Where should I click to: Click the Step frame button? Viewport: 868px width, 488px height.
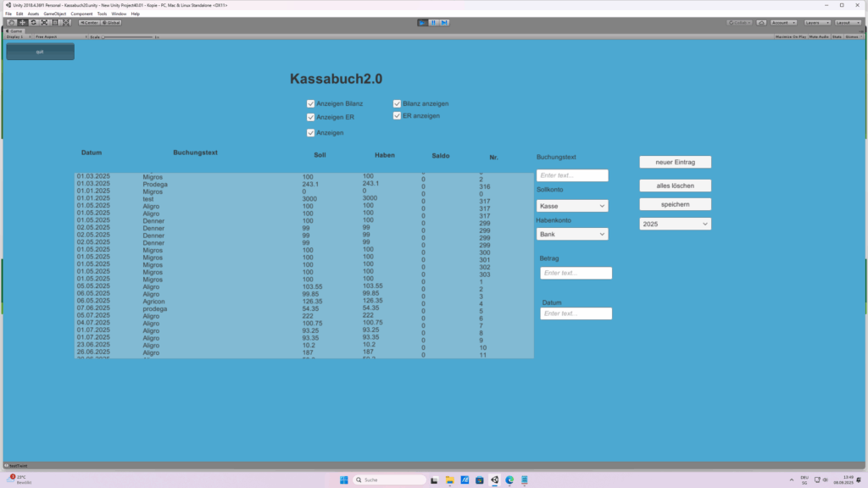[x=444, y=22]
